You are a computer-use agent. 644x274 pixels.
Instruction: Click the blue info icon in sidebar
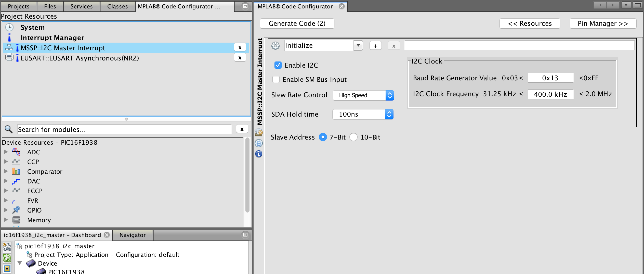point(258,154)
